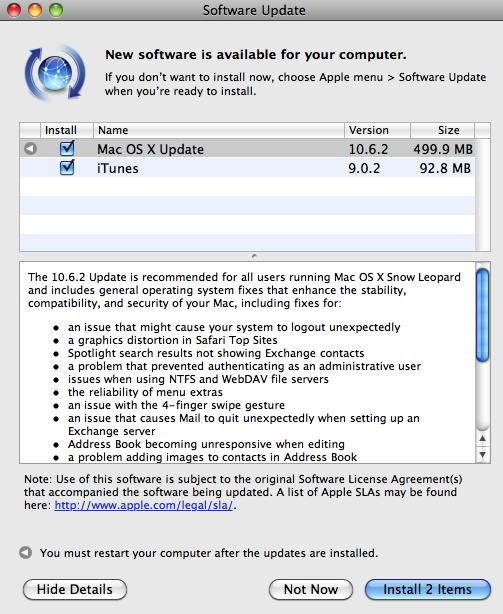
Task: Minimize window with the yellow button
Action: pos(35,10)
